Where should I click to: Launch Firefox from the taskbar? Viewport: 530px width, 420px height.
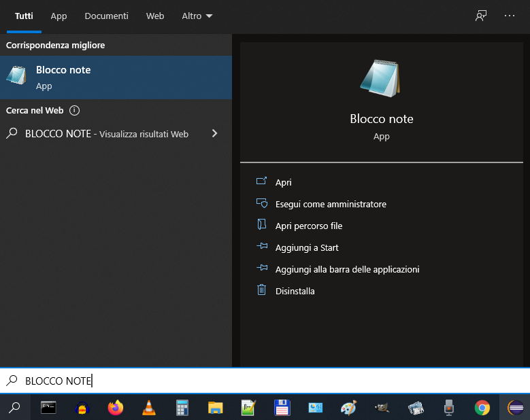coord(116,408)
